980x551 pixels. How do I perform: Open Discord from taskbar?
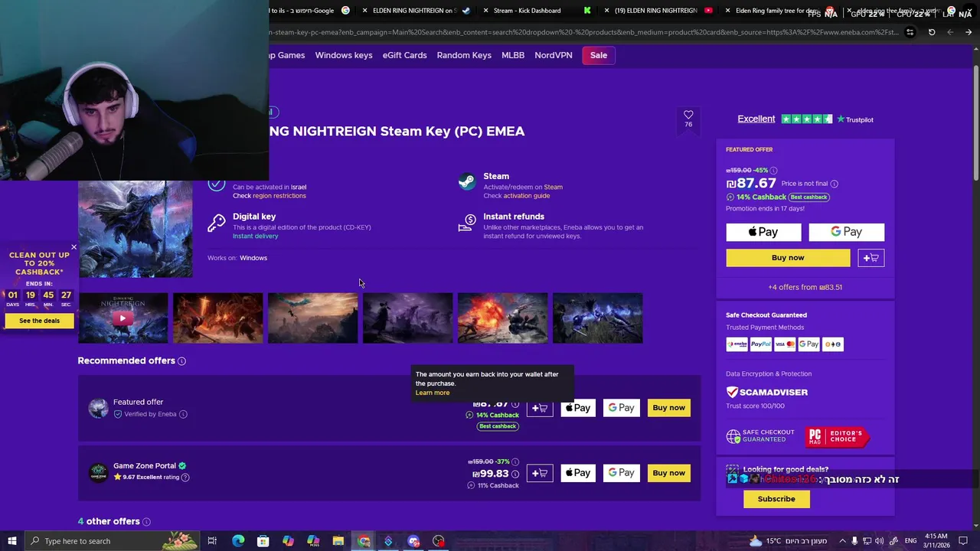pos(413,541)
